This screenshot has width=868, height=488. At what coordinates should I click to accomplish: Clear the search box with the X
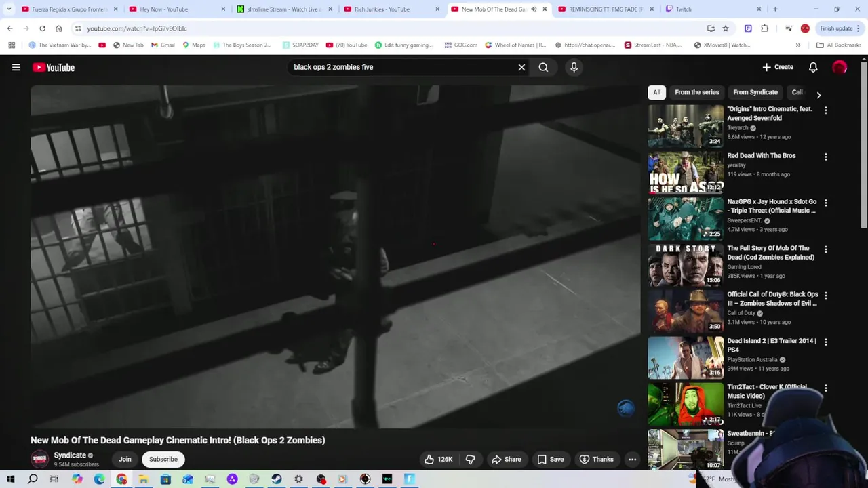point(521,67)
